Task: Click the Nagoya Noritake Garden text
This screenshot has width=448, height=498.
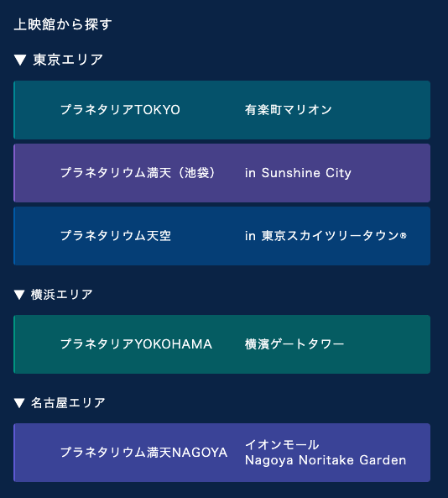Action: point(326,460)
